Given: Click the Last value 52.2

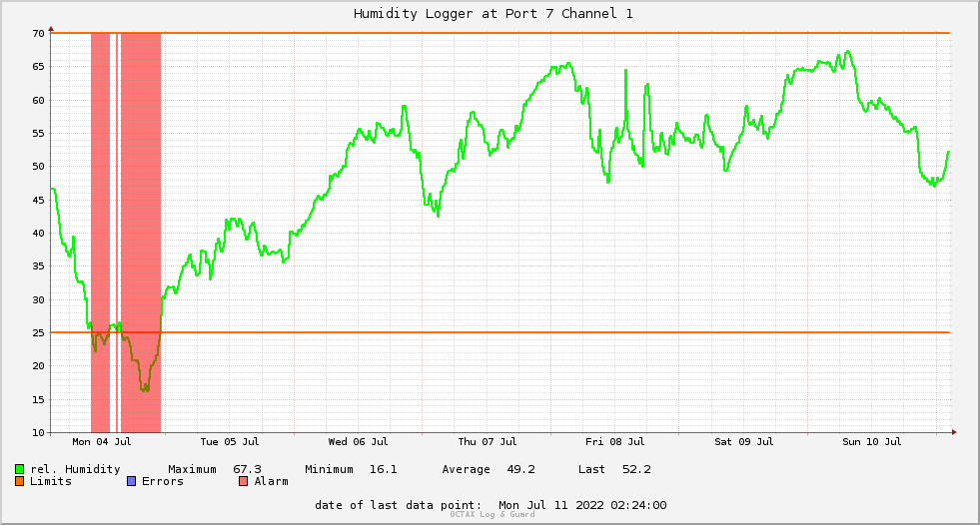Looking at the screenshot, I should [636, 469].
